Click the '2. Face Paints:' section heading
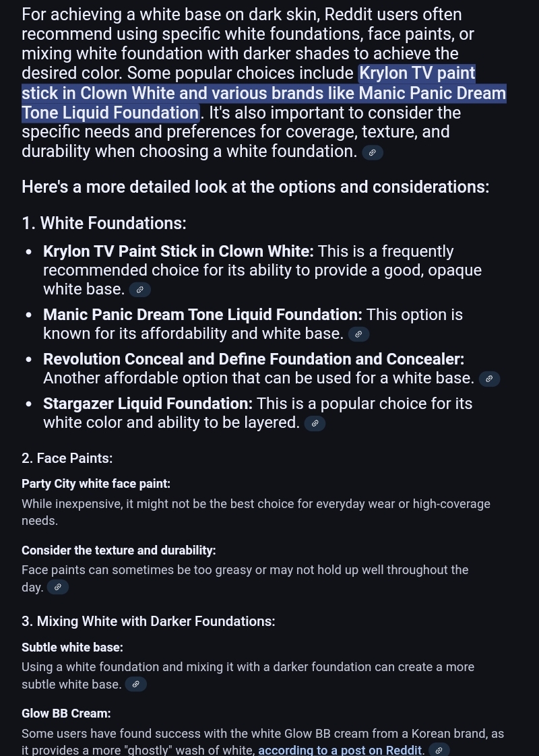 coord(67,458)
